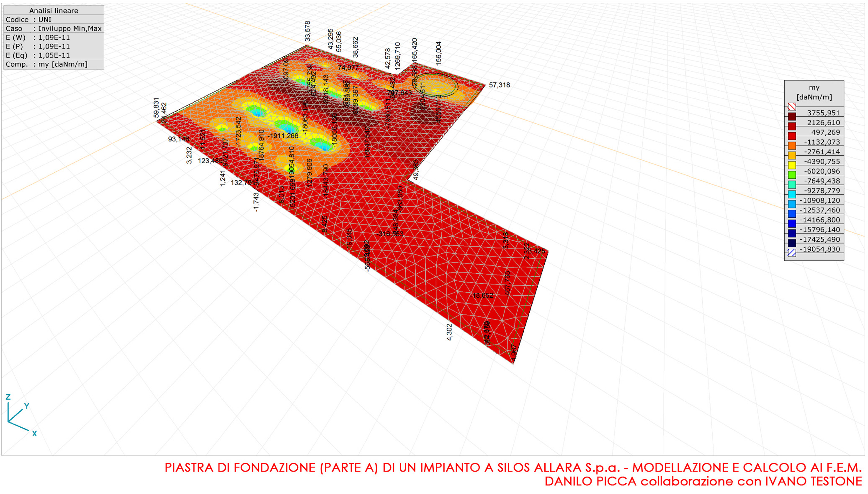
Task: Select the legend value -1132,073
Action: pos(821,142)
